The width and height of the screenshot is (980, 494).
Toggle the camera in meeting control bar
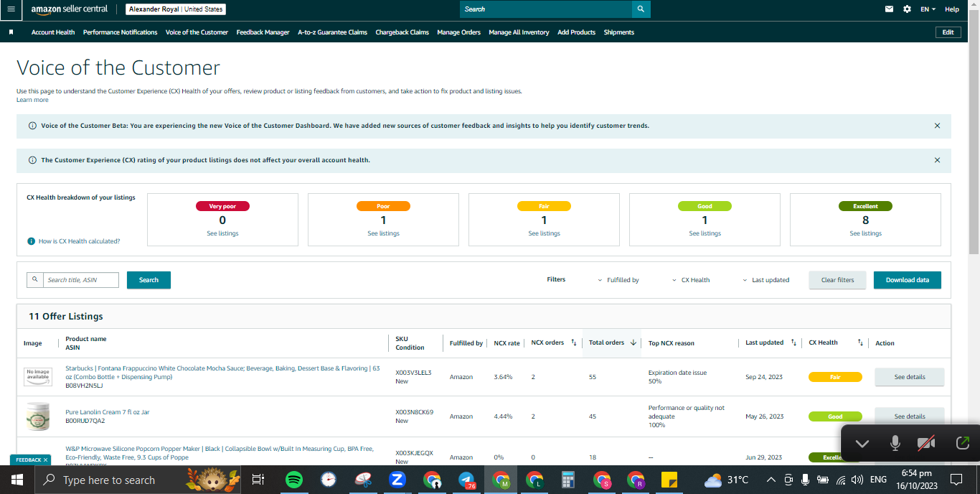[x=928, y=444]
